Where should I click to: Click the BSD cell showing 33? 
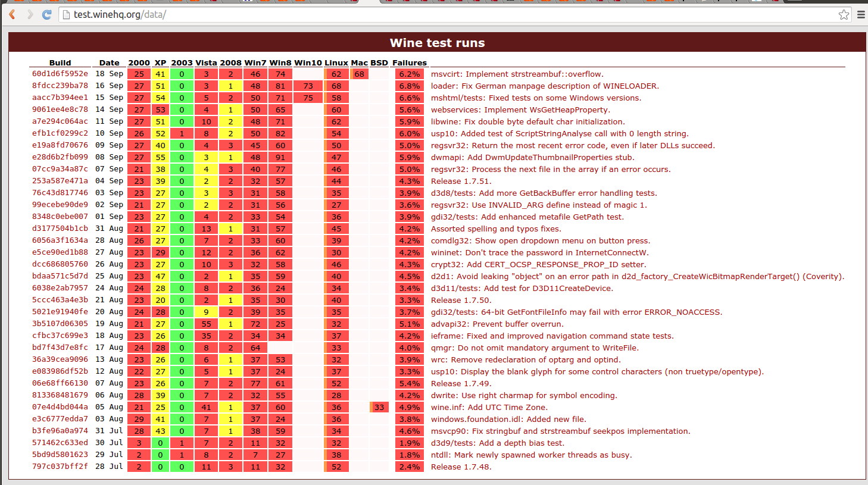click(379, 407)
